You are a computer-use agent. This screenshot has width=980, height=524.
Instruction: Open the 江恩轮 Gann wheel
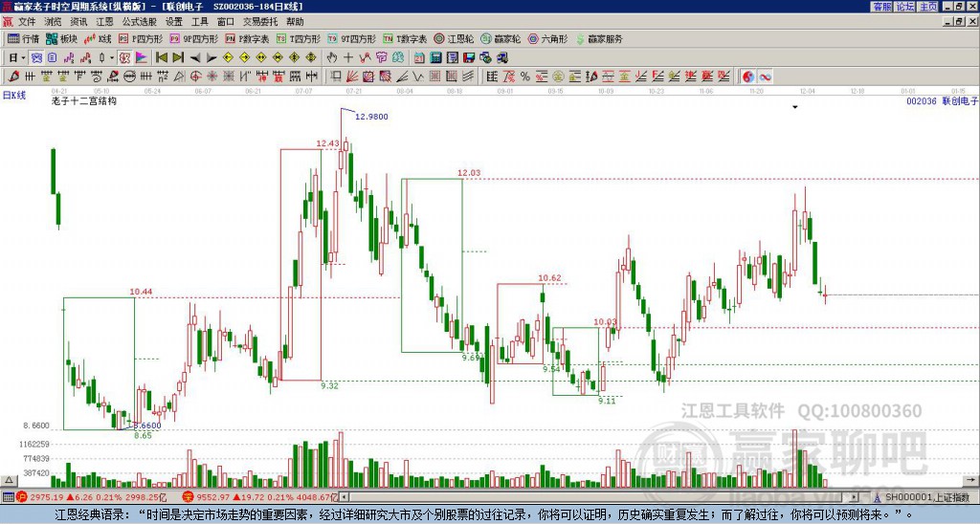(x=454, y=38)
